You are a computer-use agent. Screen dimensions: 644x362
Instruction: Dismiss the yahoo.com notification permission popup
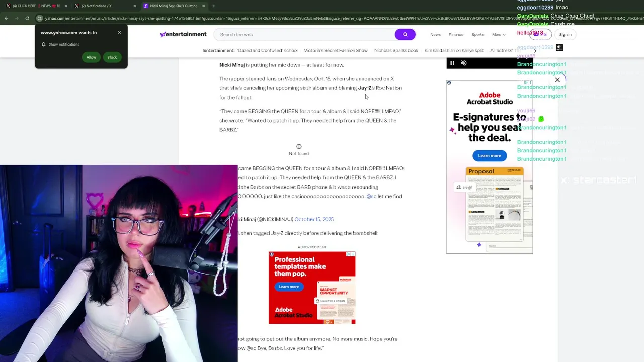coord(119,32)
